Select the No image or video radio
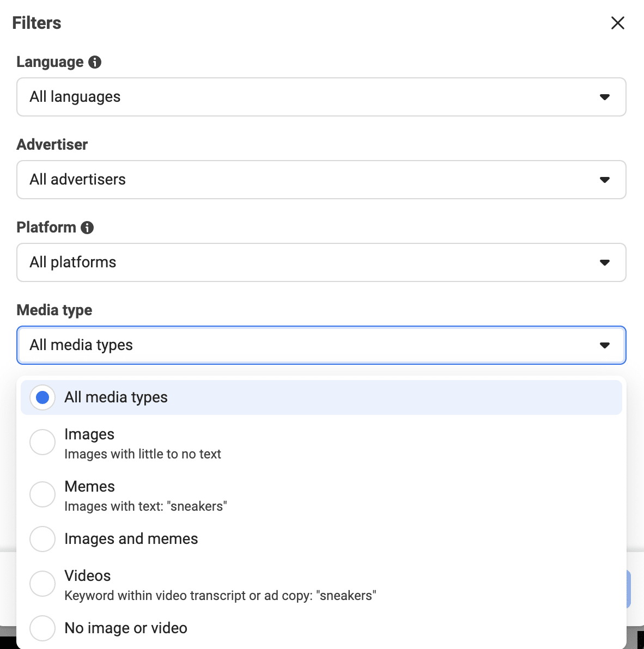This screenshot has height=649, width=644. tap(42, 628)
